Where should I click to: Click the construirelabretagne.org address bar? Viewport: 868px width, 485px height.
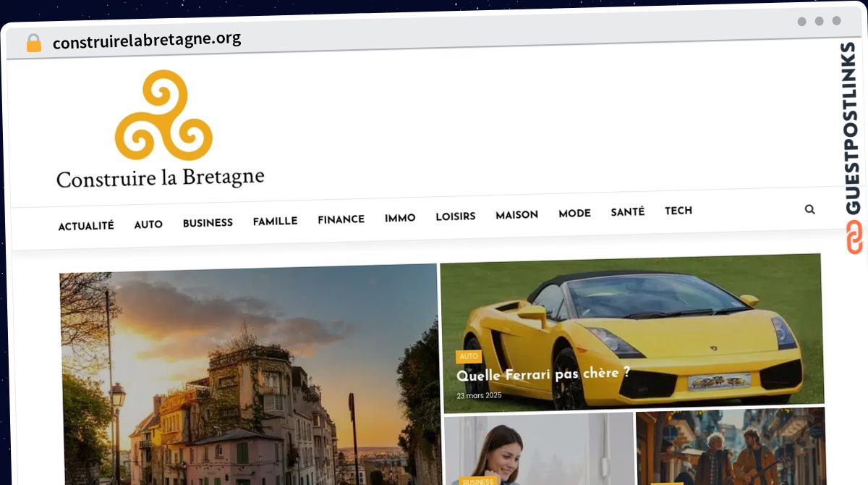(x=147, y=41)
